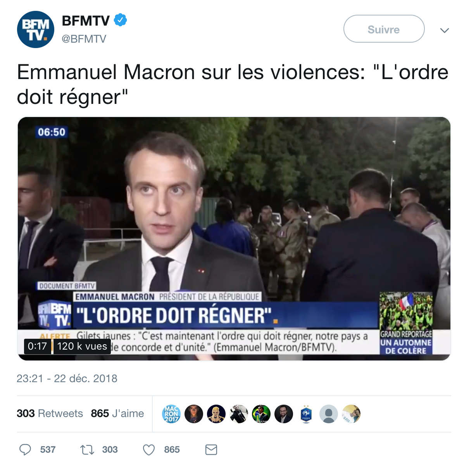The height and width of the screenshot is (462, 476).
Task: Click the 537 replies count
Action: coord(48,450)
